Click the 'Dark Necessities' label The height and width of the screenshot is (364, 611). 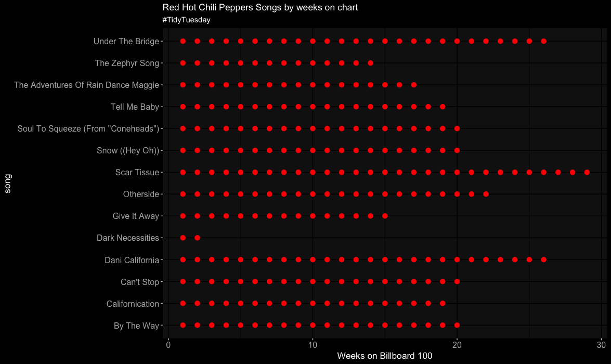pyautogui.click(x=128, y=238)
